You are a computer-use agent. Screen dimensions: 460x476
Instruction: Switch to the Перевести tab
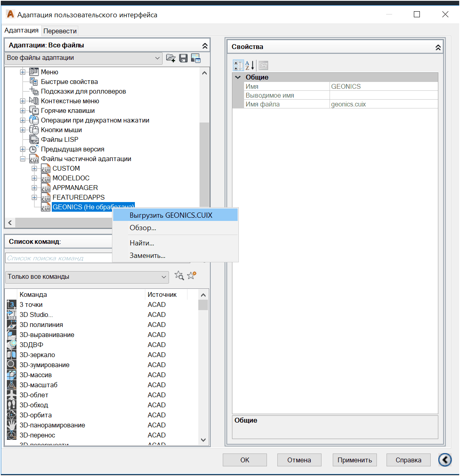[60, 31]
